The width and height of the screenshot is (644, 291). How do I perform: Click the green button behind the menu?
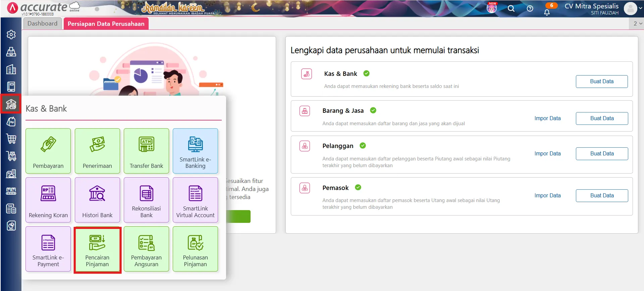(238, 216)
